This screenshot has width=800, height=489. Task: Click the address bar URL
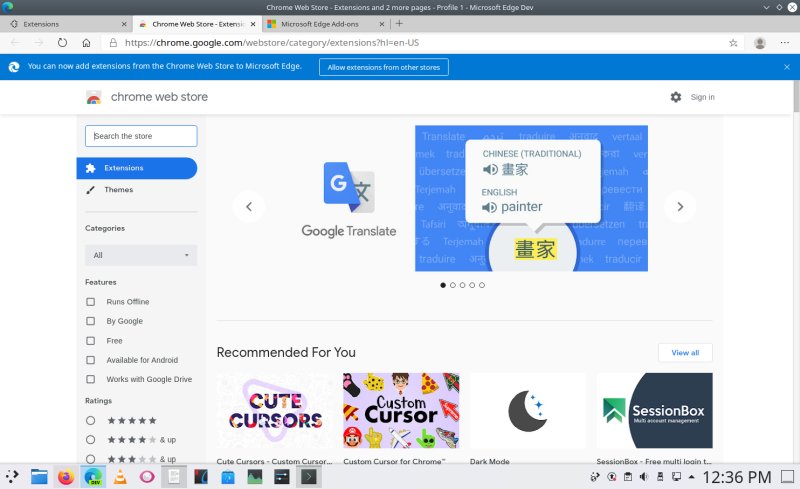(272, 43)
